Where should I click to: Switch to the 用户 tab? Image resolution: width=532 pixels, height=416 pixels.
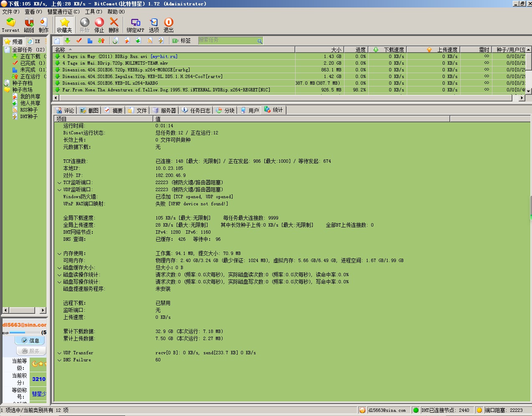pyautogui.click(x=250, y=111)
